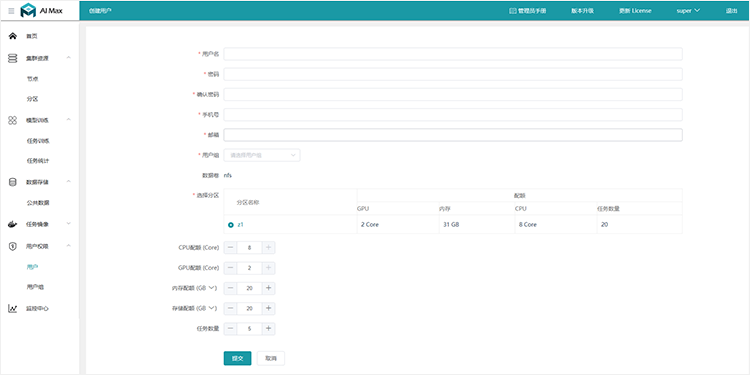Go to 首页 via the home icon

point(13,36)
